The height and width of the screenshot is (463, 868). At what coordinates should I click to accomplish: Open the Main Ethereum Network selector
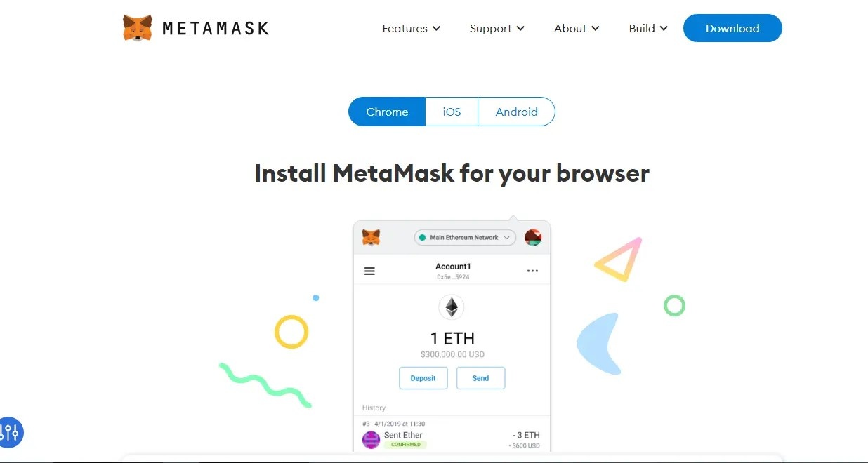coord(465,238)
